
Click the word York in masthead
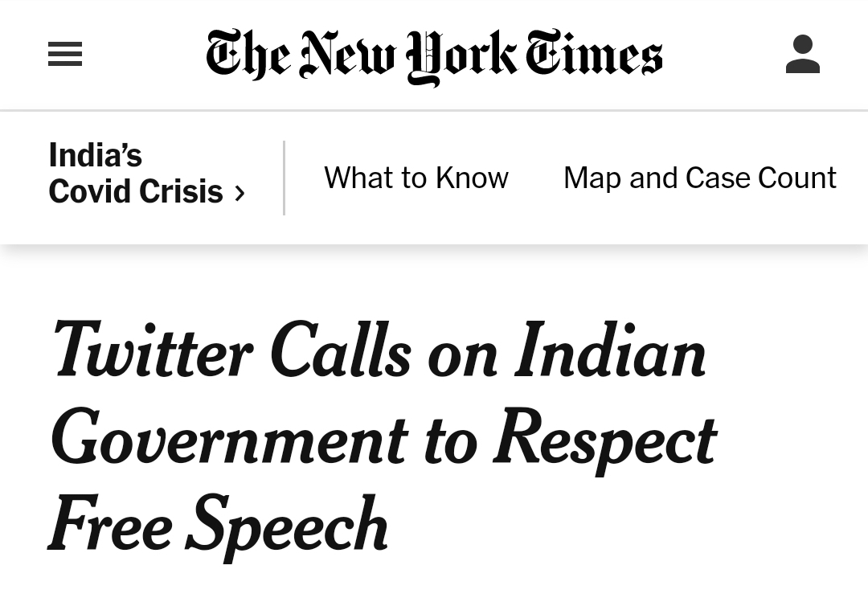[461, 56]
